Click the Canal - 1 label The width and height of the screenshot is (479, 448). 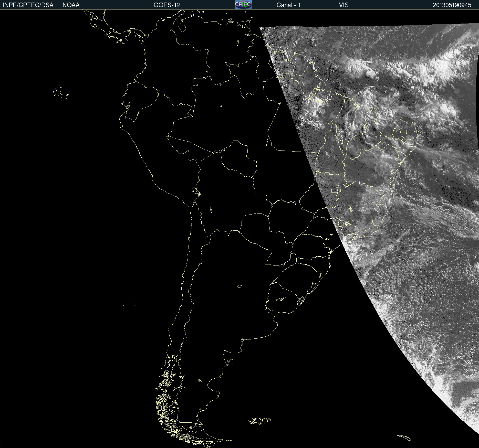coord(288,5)
